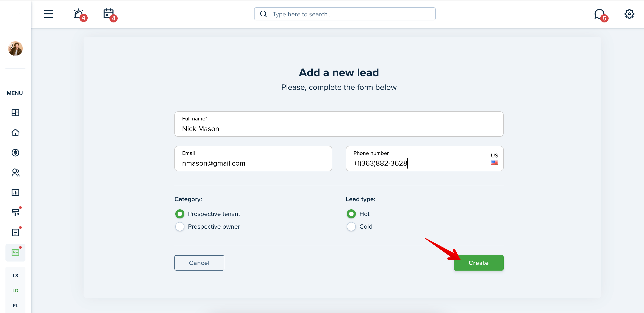
Task: Open the people contacts icon
Action: (15, 172)
